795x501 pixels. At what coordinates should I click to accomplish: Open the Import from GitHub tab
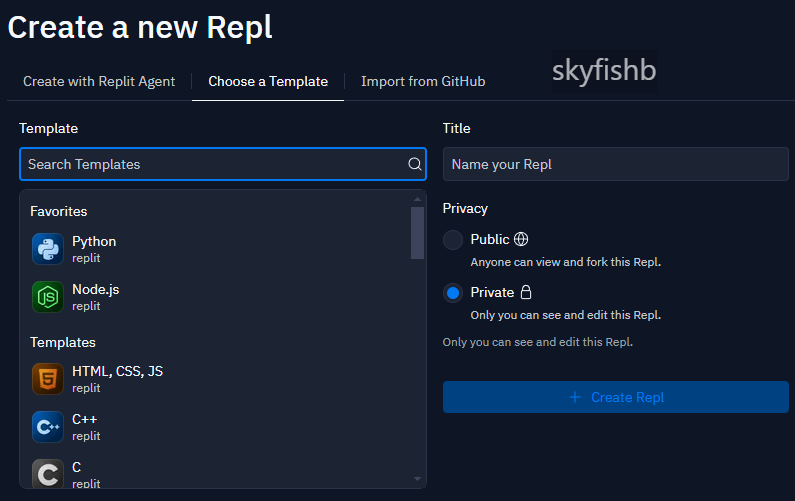pyautogui.click(x=423, y=82)
